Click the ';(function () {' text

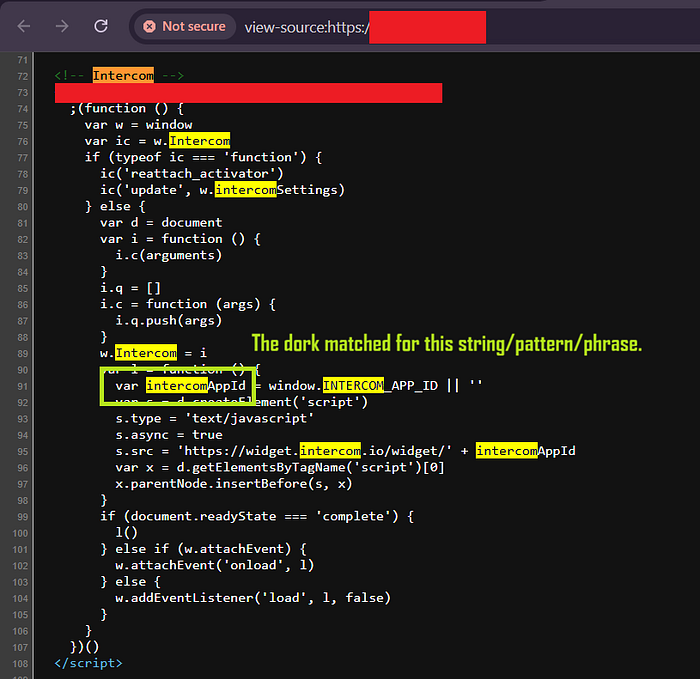(x=127, y=108)
